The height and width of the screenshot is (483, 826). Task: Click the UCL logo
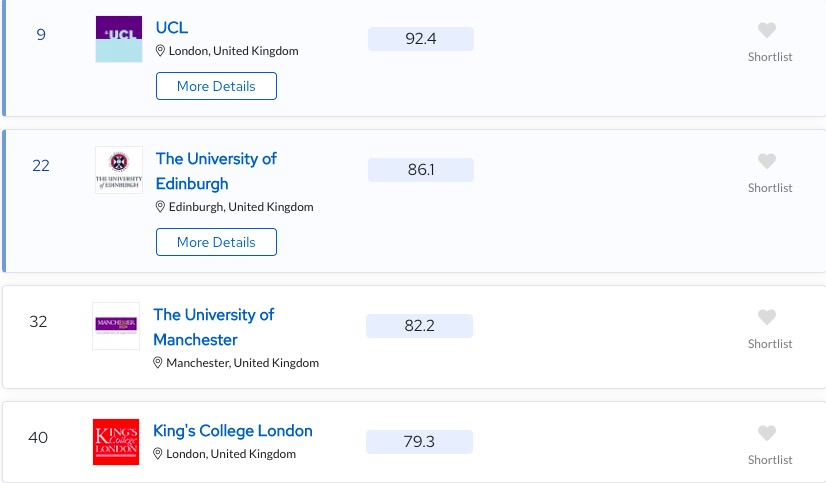click(x=119, y=39)
